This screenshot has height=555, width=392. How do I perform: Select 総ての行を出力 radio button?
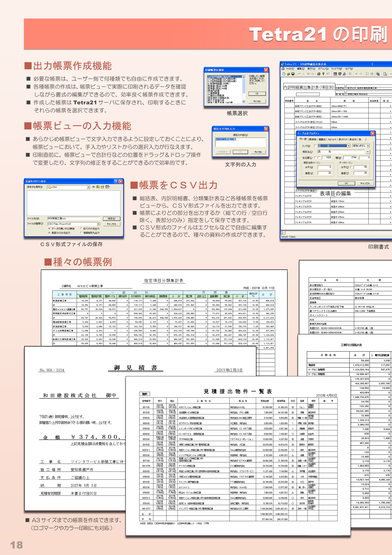[x=81, y=228]
